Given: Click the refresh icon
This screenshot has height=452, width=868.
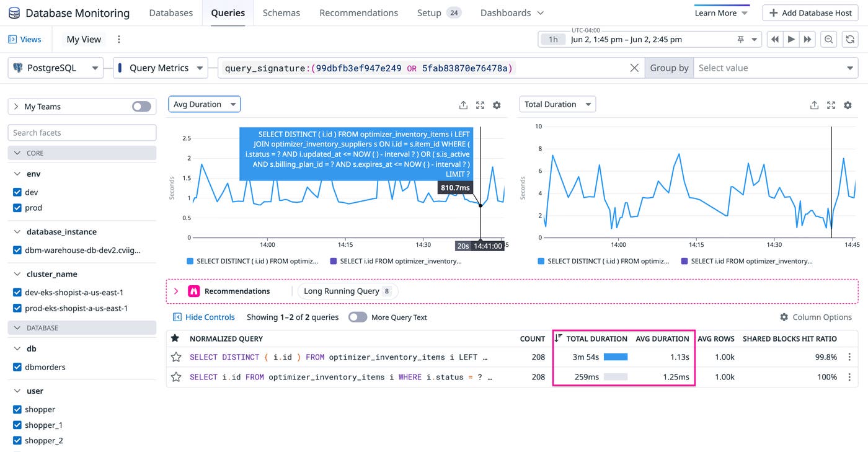Looking at the screenshot, I should coord(850,39).
